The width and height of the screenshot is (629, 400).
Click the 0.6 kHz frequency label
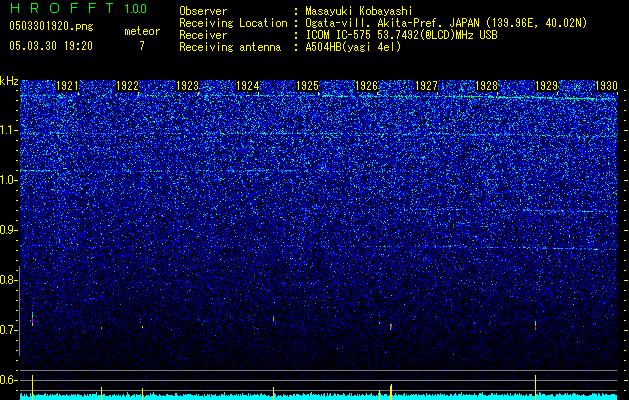pos(9,380)
